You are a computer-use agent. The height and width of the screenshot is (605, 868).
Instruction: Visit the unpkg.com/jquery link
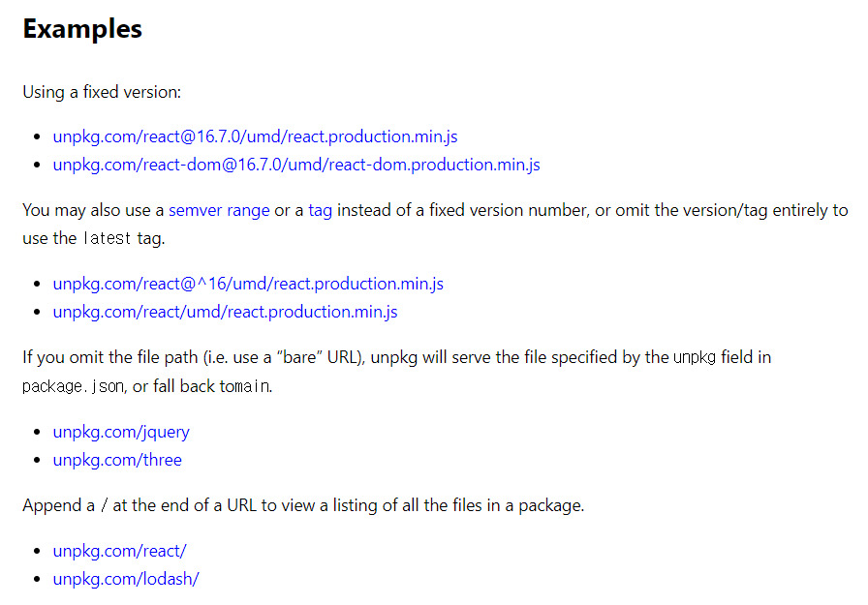tap(121, 432)
